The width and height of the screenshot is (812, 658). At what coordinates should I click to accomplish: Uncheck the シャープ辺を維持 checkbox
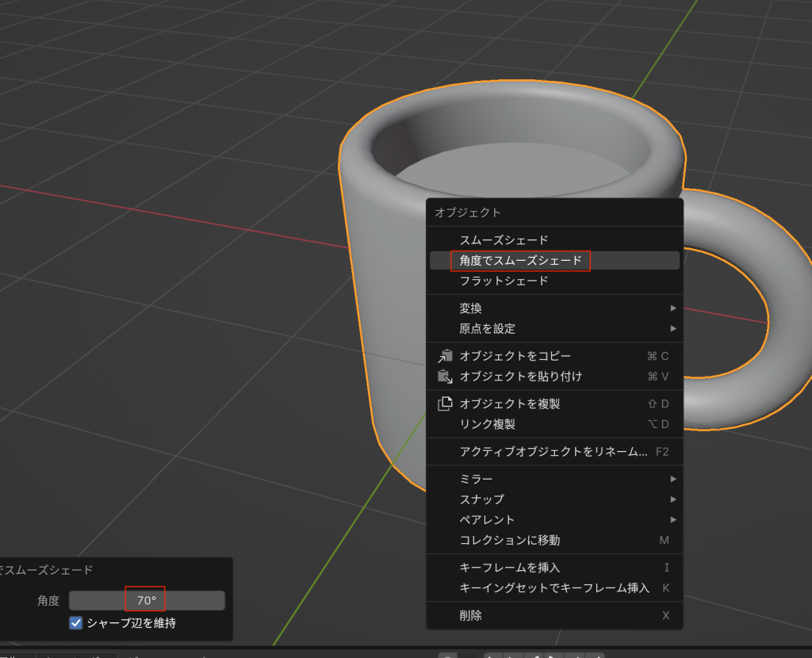(76, 623)
